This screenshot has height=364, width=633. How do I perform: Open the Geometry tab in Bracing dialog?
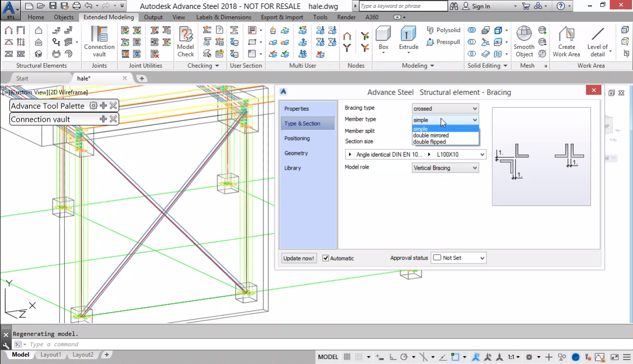click(x=308, y=153)
